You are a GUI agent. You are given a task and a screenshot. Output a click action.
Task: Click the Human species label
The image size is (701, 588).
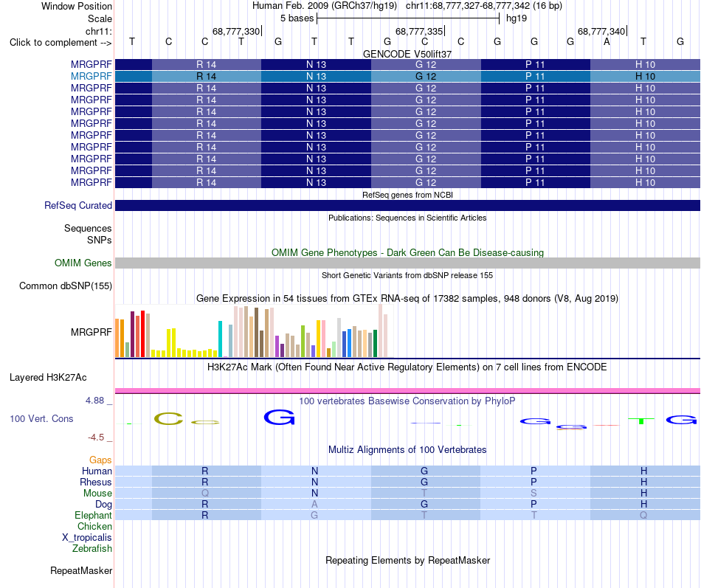[97, 471]
